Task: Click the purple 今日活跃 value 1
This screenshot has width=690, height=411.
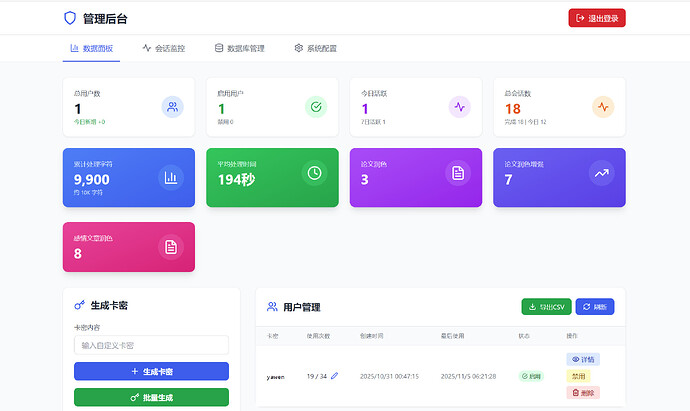Action: click(x=365, y=109)
